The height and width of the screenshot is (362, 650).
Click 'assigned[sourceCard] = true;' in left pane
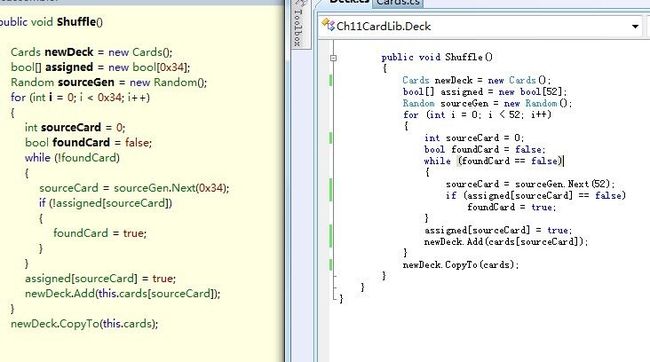(100, 278)
